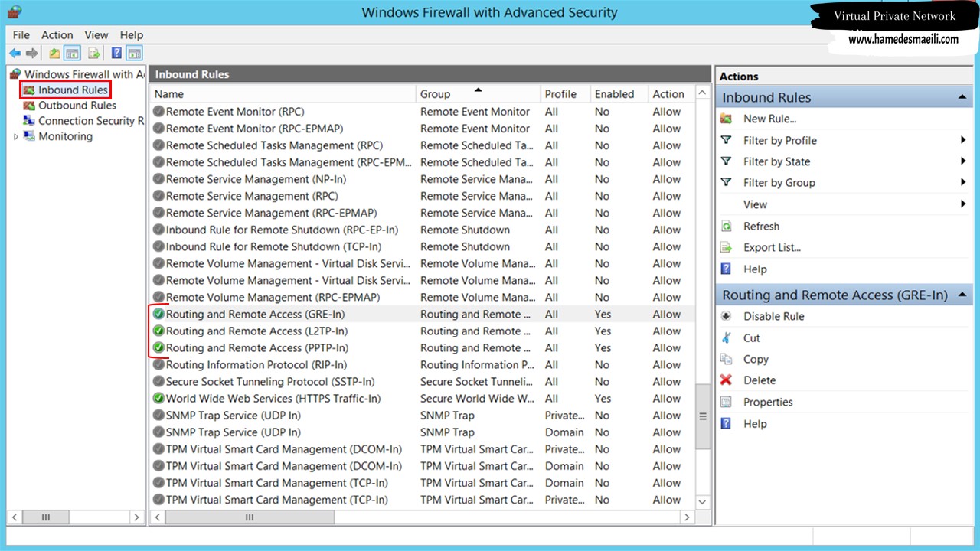Select Inbound Rule for Remote Shutdown (TCP-In)
Image resolution: width=980 pixels, height=551 pixels.
[x=423, y=246]
